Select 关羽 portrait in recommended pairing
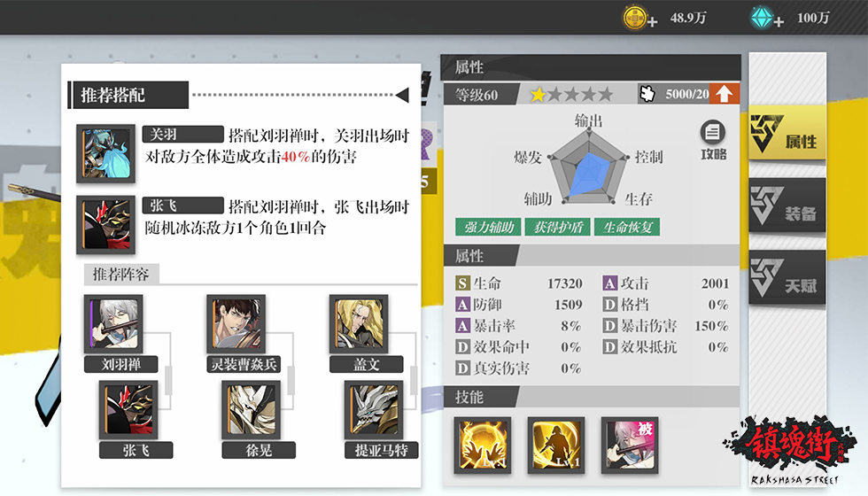 click(105, 153)
